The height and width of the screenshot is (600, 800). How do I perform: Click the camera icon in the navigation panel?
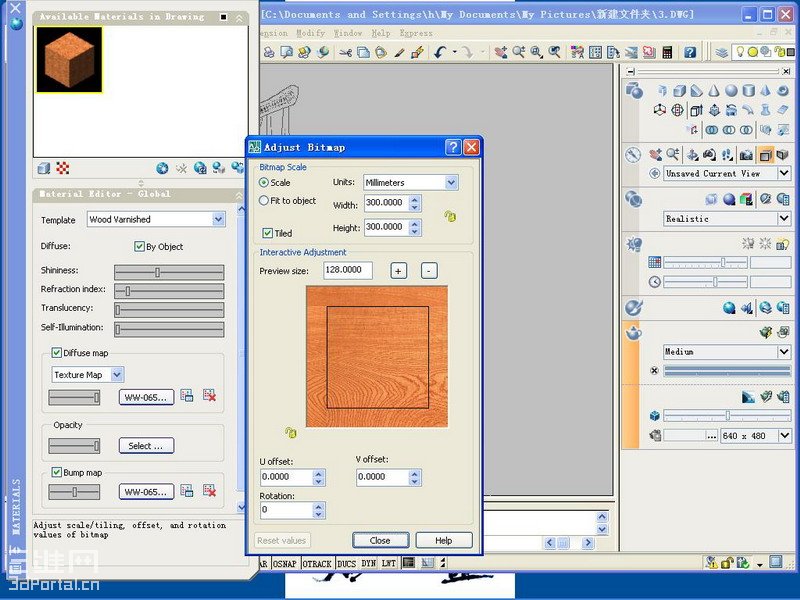pos(746,155)
